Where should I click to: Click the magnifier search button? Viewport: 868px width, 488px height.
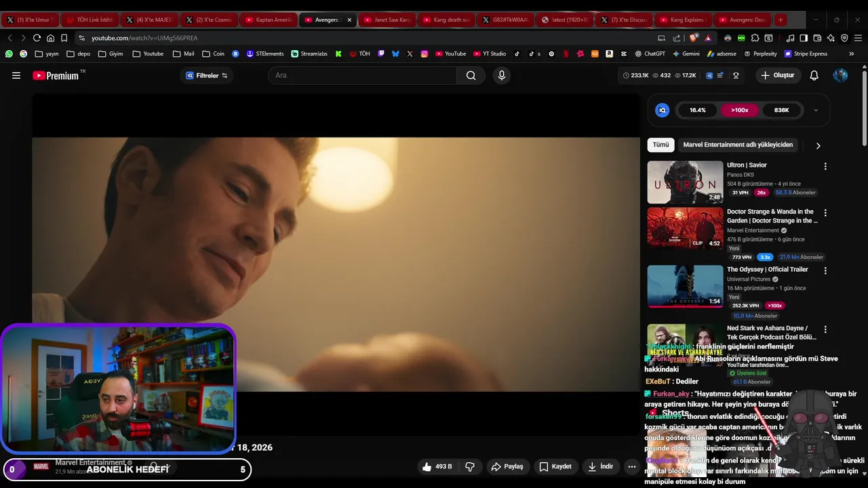coord(471,75)
